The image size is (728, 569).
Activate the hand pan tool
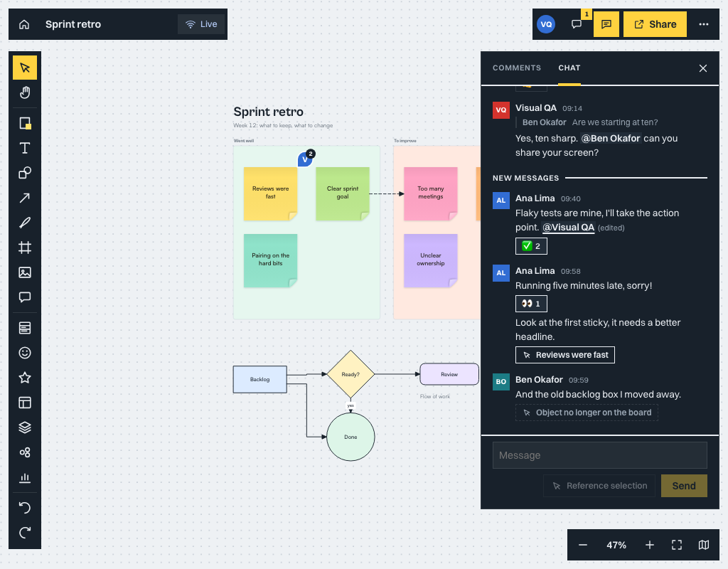click(x=25, y=93)
